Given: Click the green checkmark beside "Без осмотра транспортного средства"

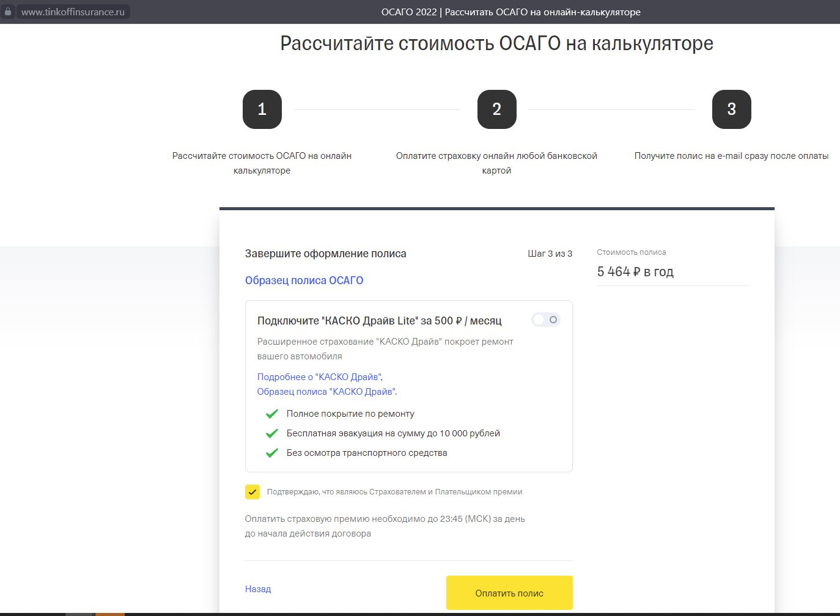Looking at the screenshot, I should click(x=271, y=453).
